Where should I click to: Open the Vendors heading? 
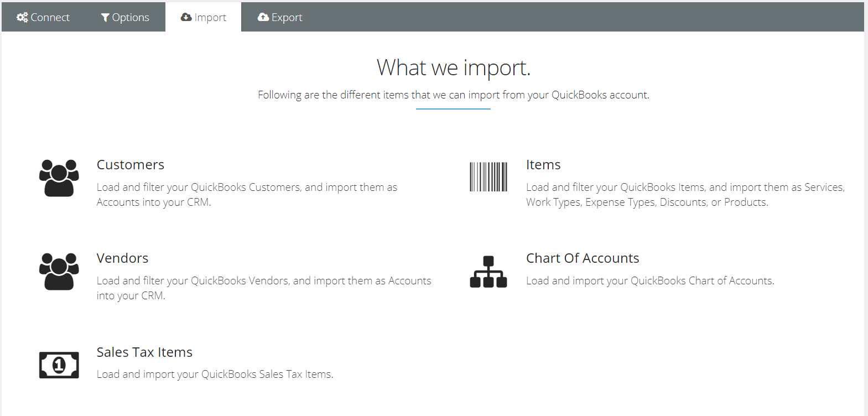tap(122, 258)
